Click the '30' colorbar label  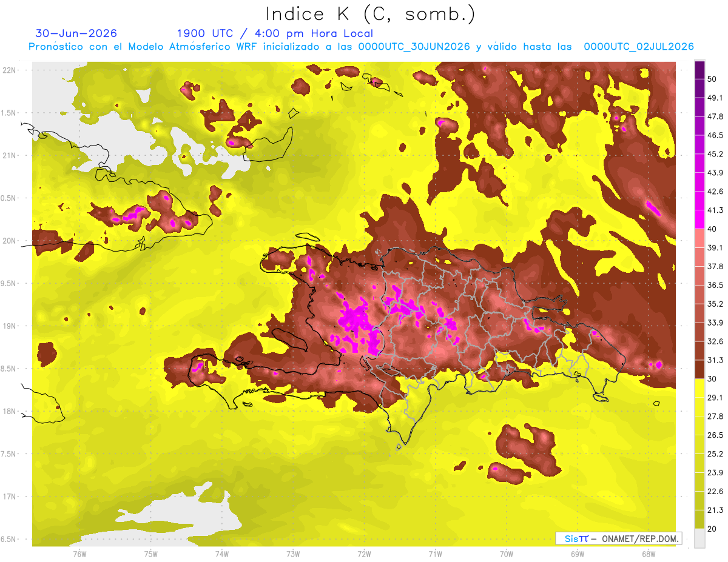(713, 379)
